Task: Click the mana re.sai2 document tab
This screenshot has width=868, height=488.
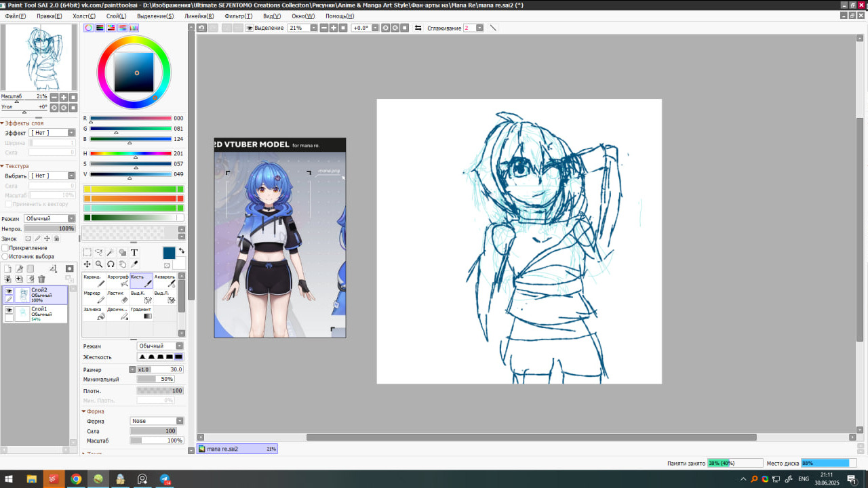Action: pos(237,449)
